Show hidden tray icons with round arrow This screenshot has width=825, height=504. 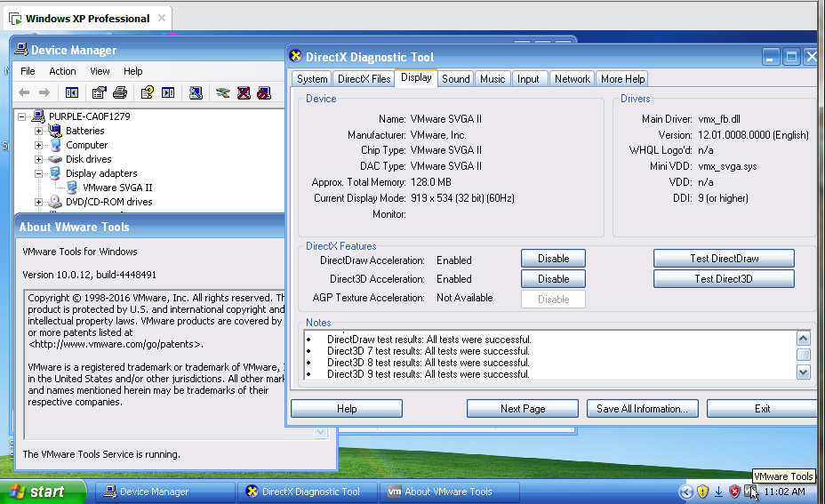pos(685,492)
